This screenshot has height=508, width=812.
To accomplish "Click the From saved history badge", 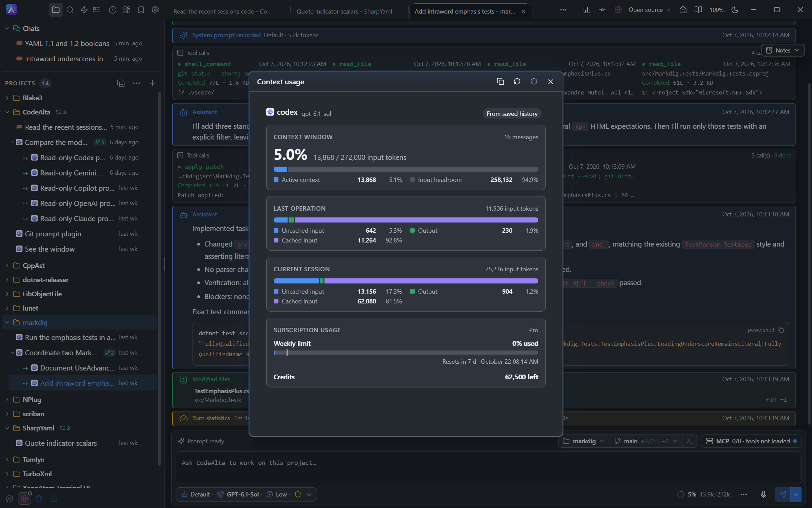I will pos(512,114).
